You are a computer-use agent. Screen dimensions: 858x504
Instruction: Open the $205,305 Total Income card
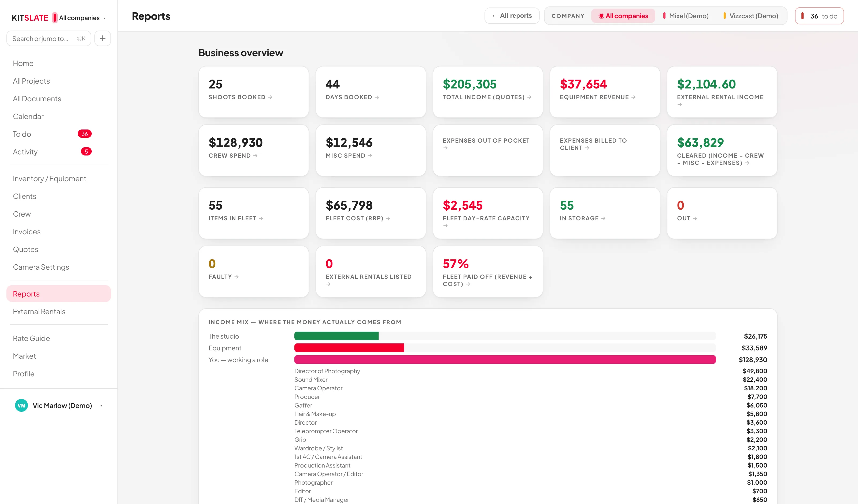coord(488,92)
